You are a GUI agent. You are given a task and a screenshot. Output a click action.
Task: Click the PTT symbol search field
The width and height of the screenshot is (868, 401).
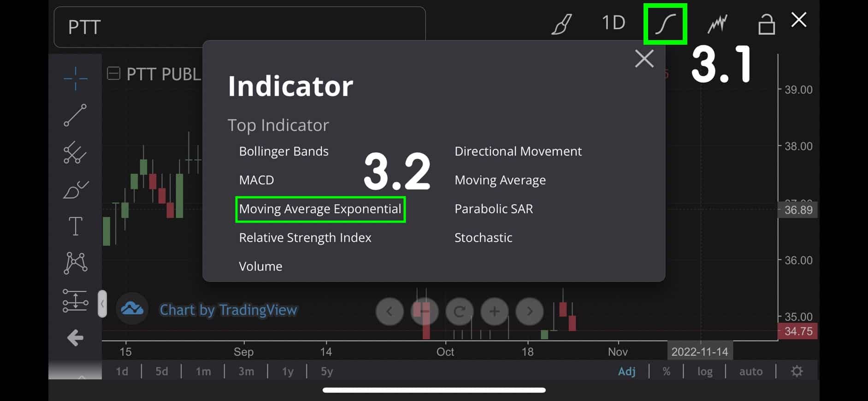point(240,27)
